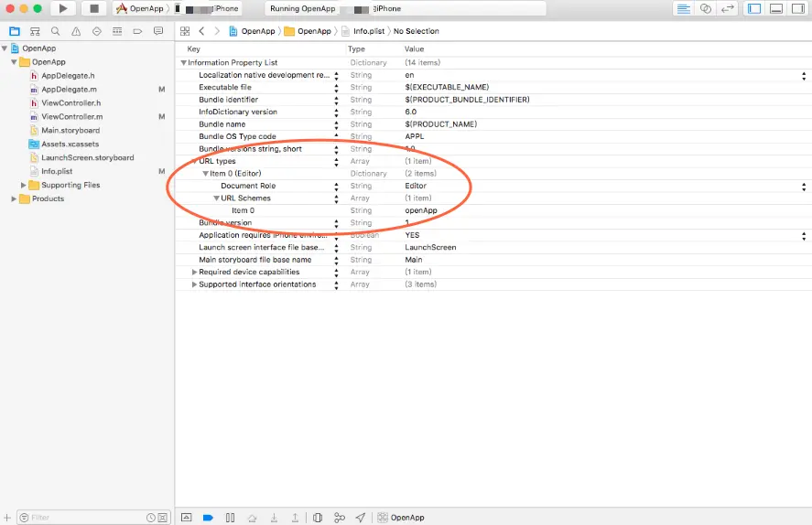Stop the running app

(93, 8)
